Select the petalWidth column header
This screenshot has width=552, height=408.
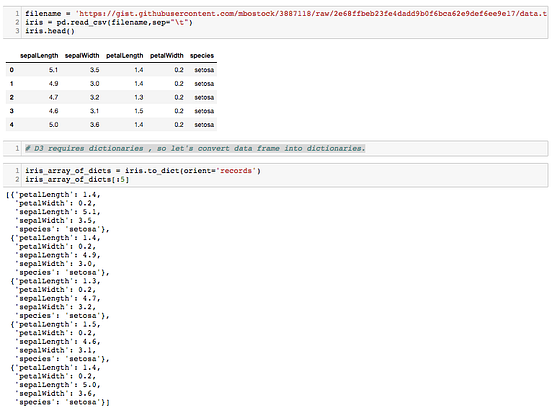[x=167, y=56]
